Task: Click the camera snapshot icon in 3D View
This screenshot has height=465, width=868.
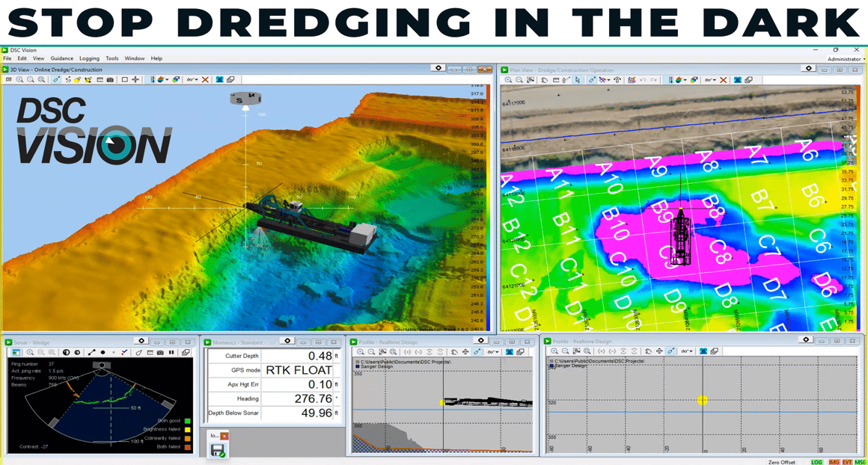Action: coord(110,79)
